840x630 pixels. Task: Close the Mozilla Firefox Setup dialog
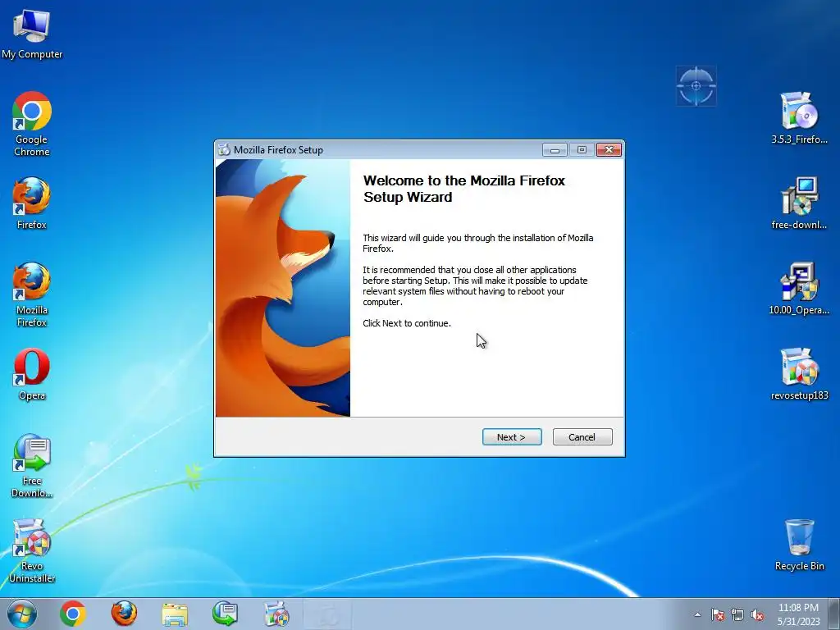click(609, 150)
